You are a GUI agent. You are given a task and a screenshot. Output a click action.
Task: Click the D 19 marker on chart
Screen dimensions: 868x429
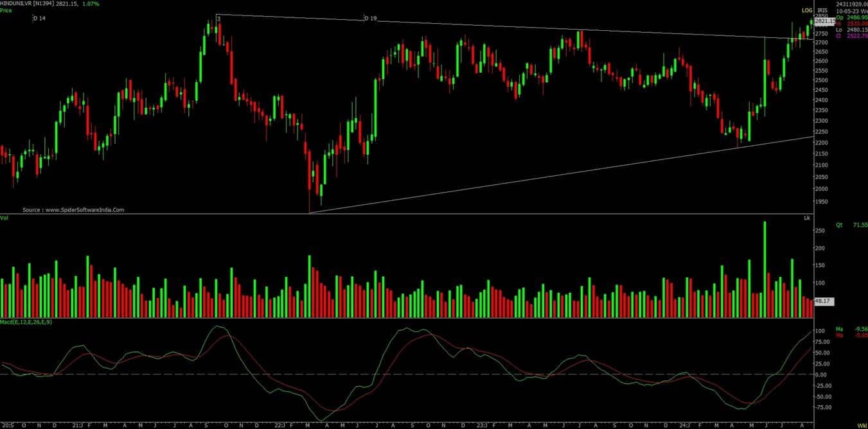(x=370, y=19)
